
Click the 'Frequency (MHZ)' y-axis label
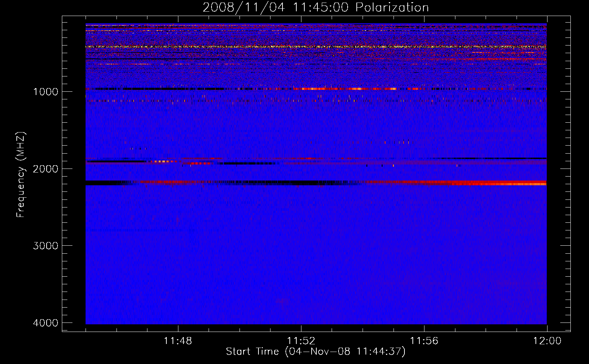(x=21, y=175)
